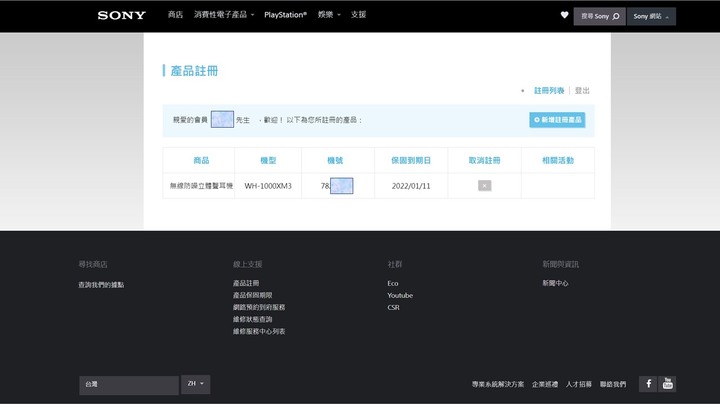720x405 pixels.
Task: Open the 商店 menu item
Action: 175,15
